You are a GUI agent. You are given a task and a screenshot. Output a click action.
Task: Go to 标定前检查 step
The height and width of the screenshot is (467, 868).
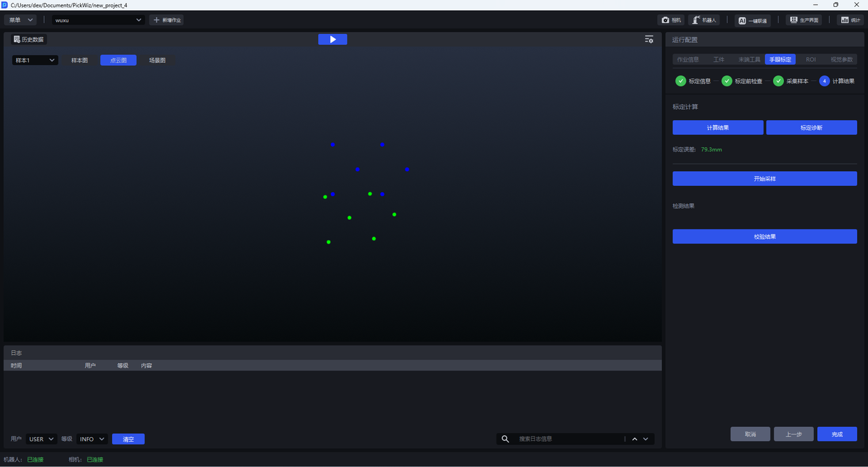741,81
